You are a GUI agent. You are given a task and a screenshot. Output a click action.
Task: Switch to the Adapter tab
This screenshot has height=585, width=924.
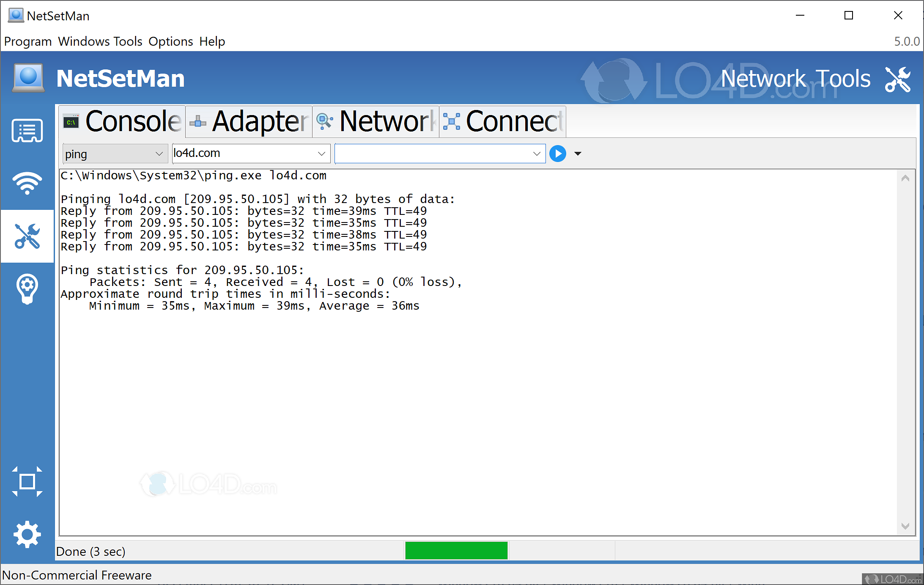pos(249,122)
